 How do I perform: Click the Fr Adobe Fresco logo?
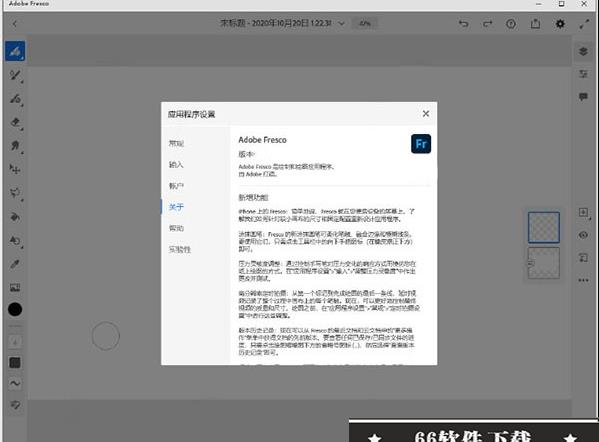(x=421, y=144)
